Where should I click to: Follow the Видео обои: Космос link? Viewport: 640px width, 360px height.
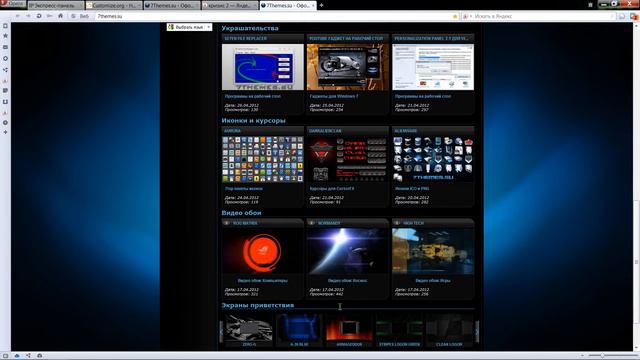pyautogui.click(x=347, y=280)
